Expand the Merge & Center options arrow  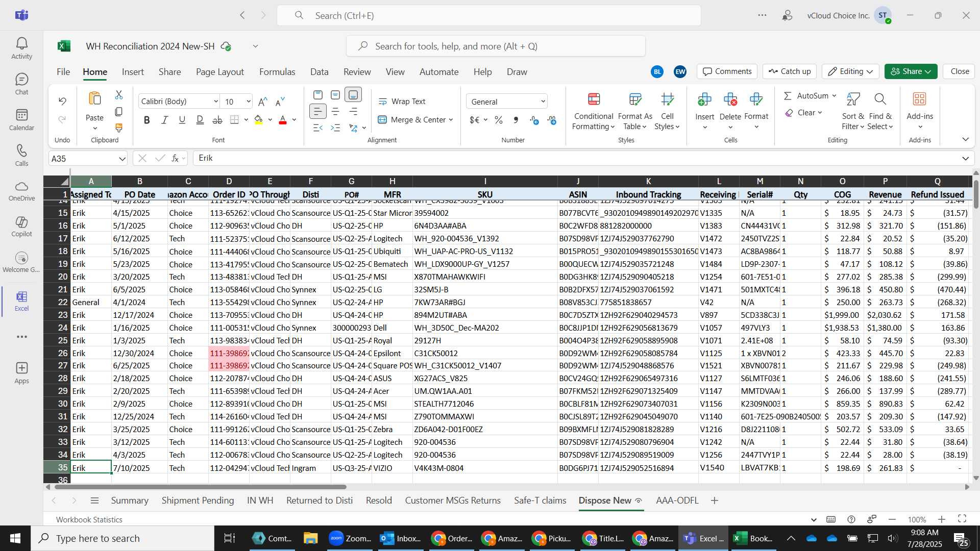coord(451,120)
